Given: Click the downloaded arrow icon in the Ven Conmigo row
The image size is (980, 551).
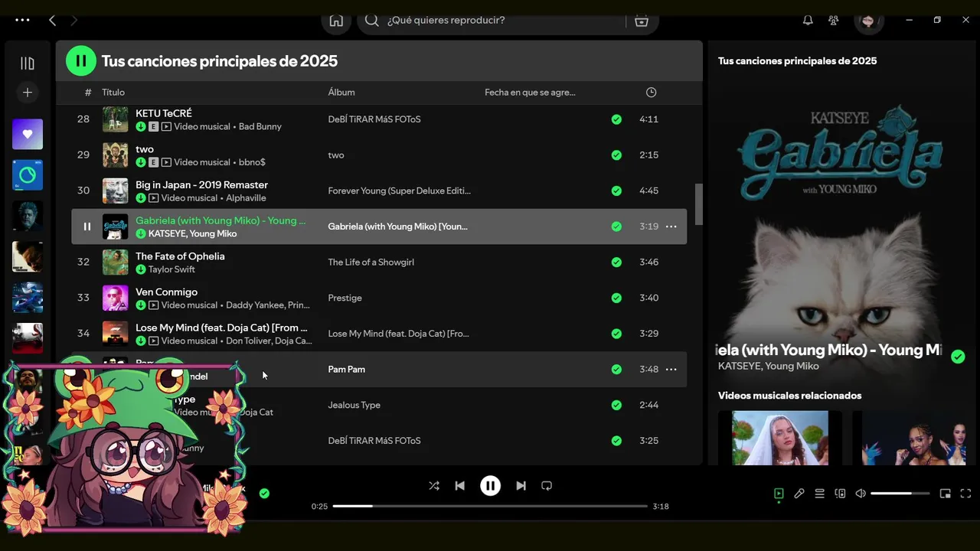Looking at the screenshot, I should pos(141,305).
